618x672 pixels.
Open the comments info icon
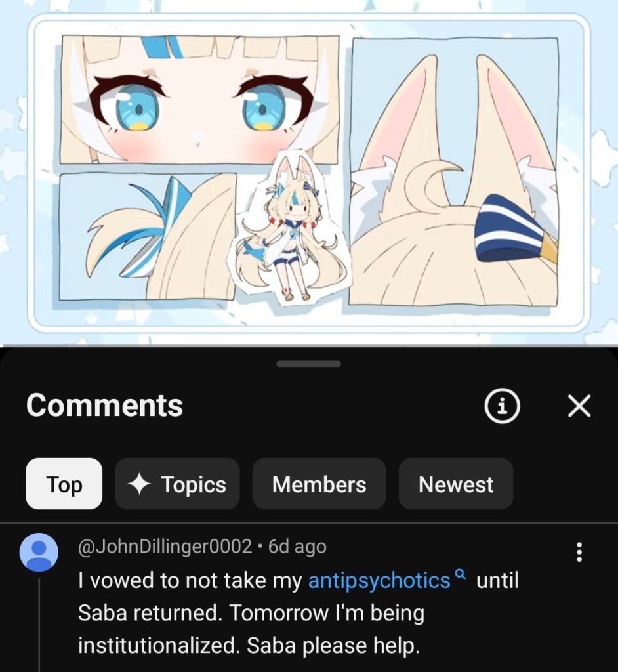tap(502, 406)
